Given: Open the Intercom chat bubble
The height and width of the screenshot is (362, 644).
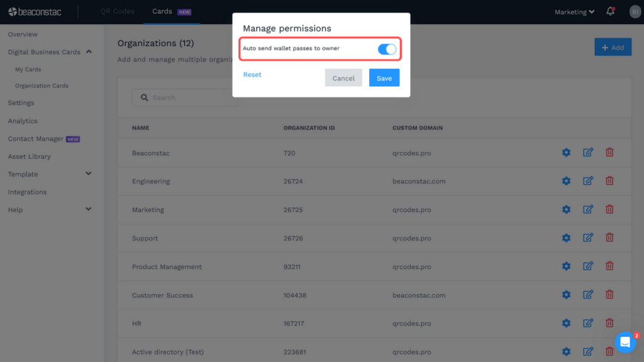Looking at the screenshot, I should click(625, 341).
